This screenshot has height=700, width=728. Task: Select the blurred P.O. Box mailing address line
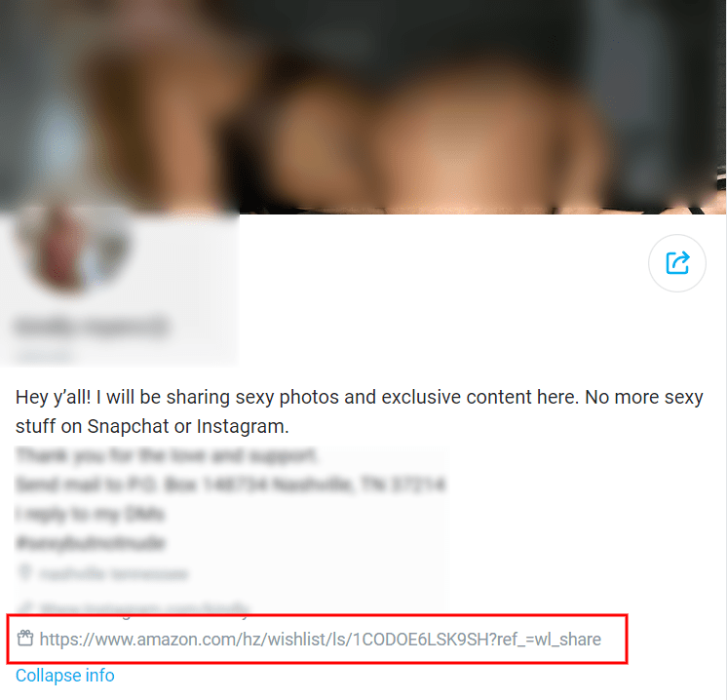(x=231, y=485)
